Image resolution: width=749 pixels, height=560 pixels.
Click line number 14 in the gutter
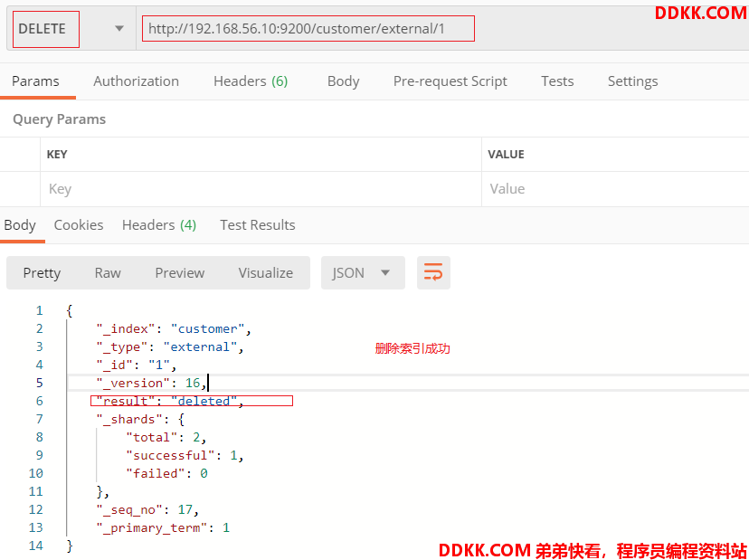(36, 546)
